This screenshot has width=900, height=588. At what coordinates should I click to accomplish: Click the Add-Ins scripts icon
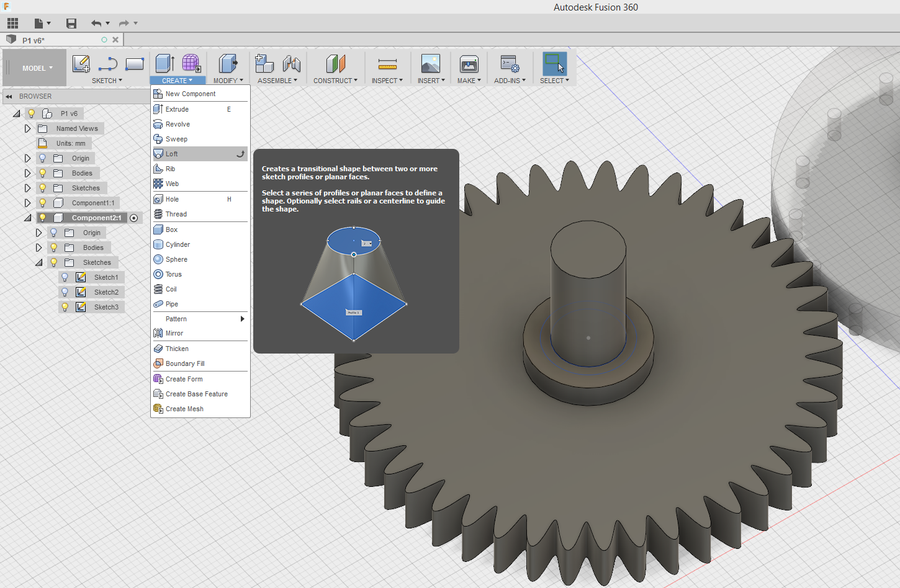pos(510,64)
